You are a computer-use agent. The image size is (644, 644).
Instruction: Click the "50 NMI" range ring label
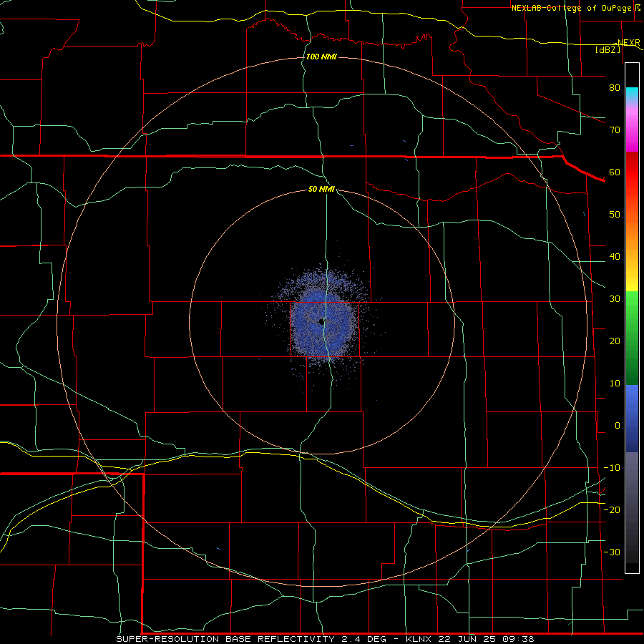[x=321, y=189]
